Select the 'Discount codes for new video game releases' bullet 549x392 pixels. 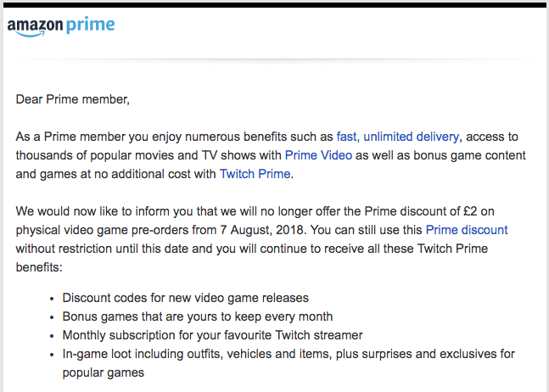pos(186,298)
